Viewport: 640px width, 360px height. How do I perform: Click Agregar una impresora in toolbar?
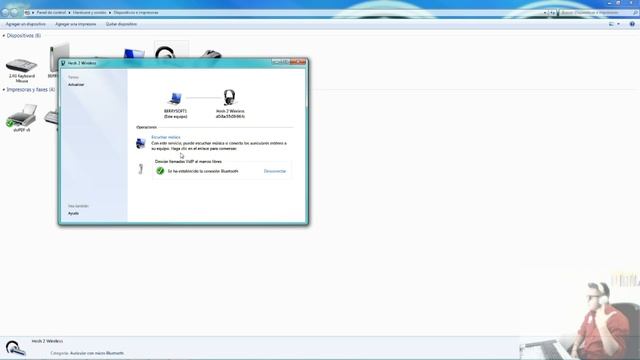tap(76, 24)
